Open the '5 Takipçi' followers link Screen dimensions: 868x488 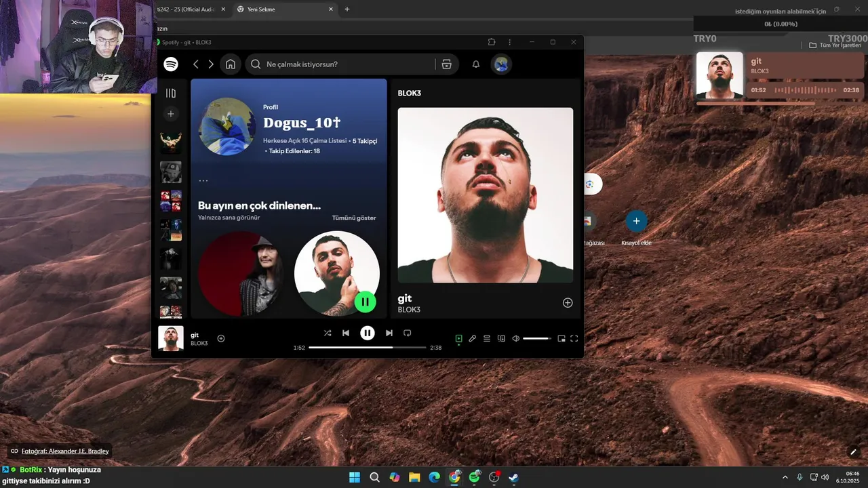coord(365,141)
